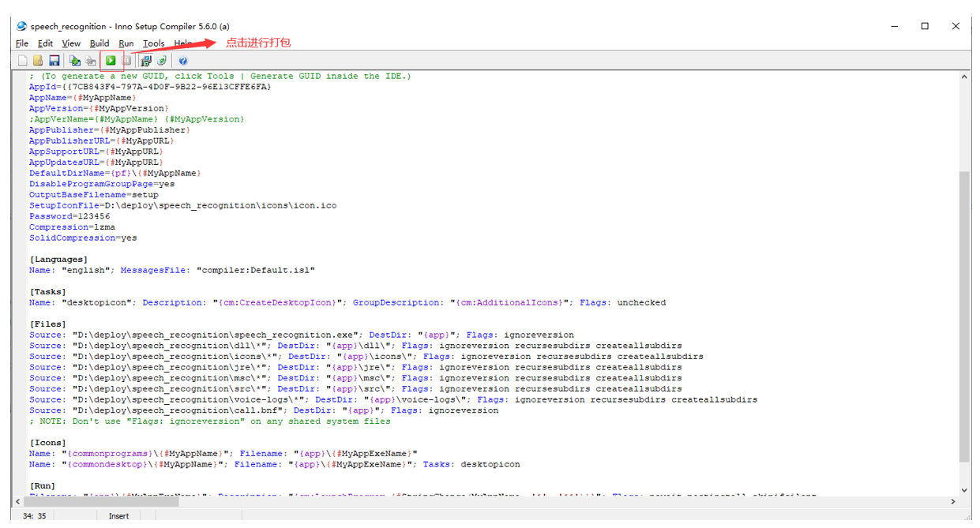Click the vertical scrollbar thumb
The width and height of the screenshot is (980, 528).
coord(965,316)
